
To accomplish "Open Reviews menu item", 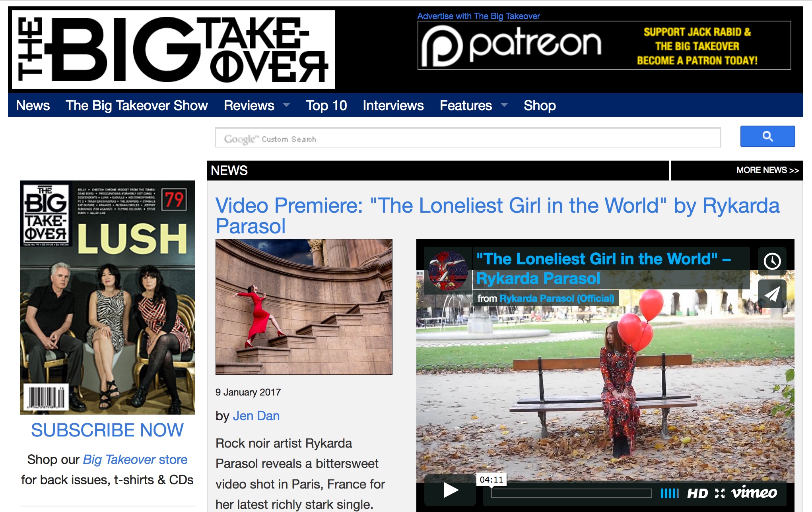I will coord(249,105).
